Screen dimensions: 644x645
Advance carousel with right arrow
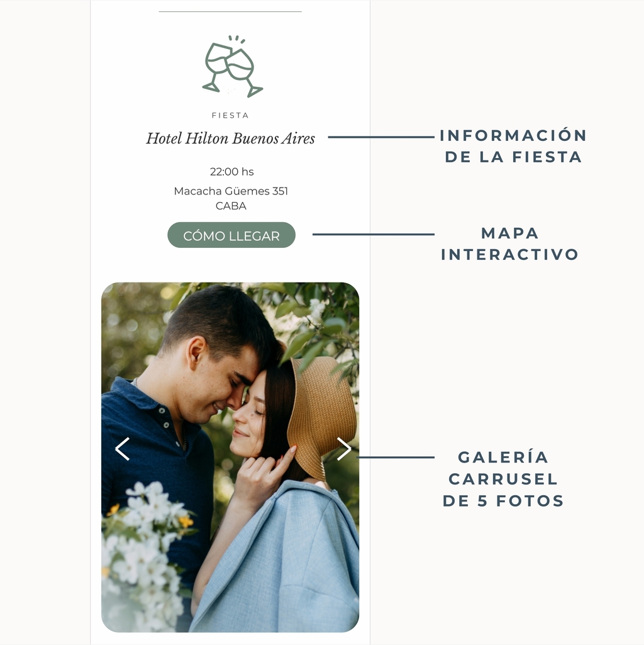pos(344,449)
